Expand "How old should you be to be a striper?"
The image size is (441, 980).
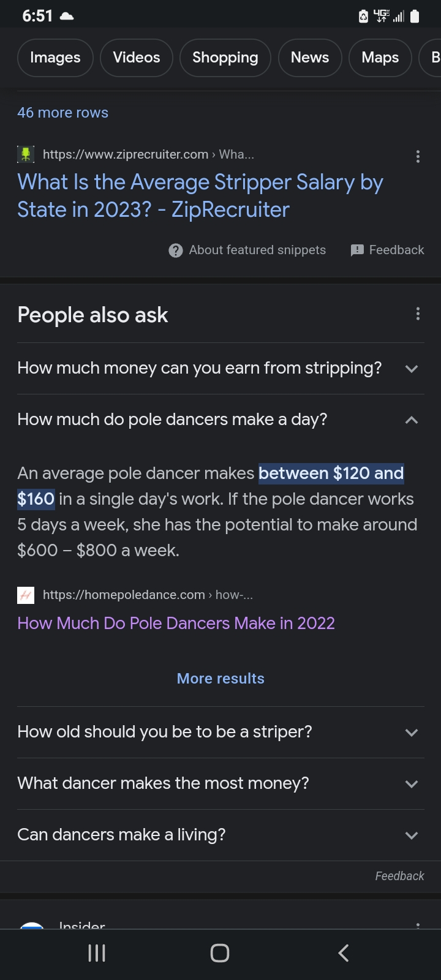(x=221, y=732)
